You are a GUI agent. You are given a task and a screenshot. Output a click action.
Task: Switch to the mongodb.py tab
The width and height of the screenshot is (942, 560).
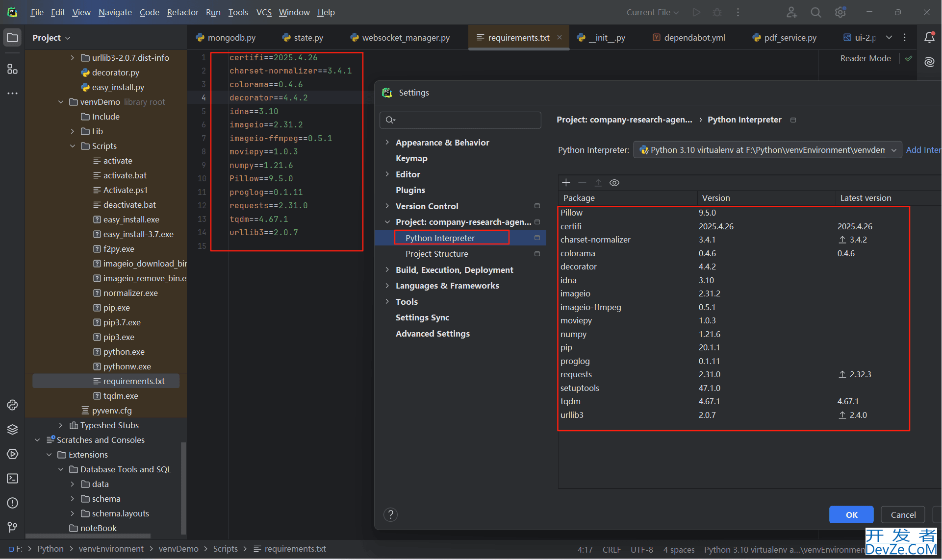[227, 38]
